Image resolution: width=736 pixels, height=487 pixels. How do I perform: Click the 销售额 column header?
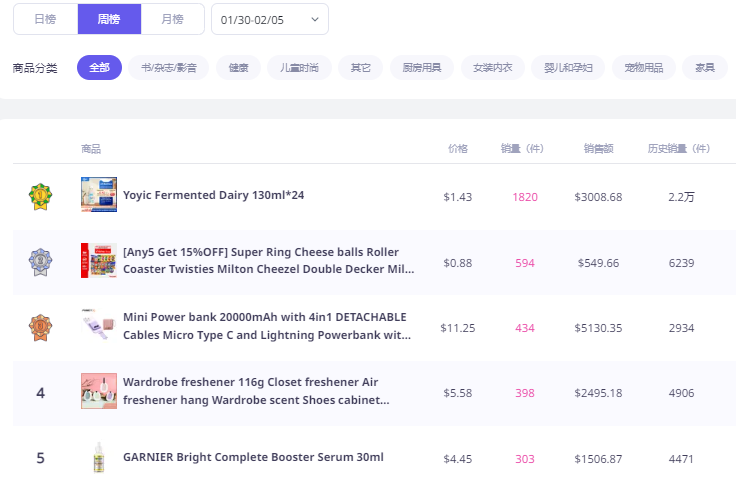[598, 149]
